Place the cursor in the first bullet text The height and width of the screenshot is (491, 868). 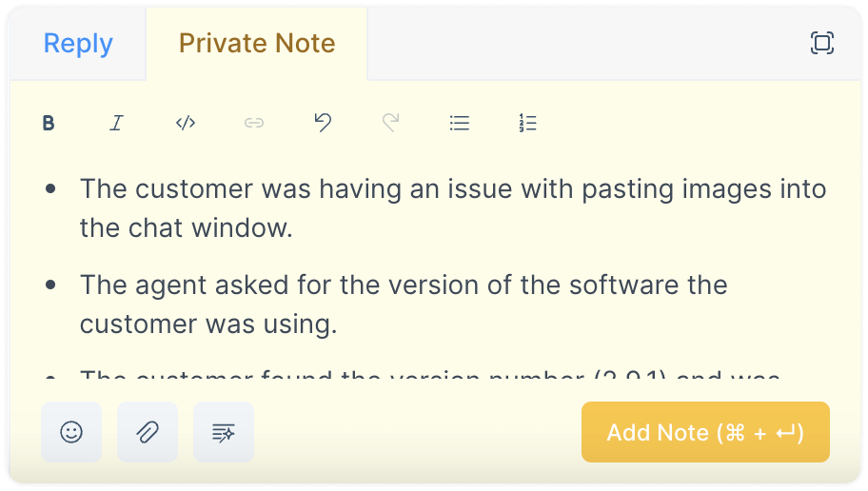coord(453,208)
